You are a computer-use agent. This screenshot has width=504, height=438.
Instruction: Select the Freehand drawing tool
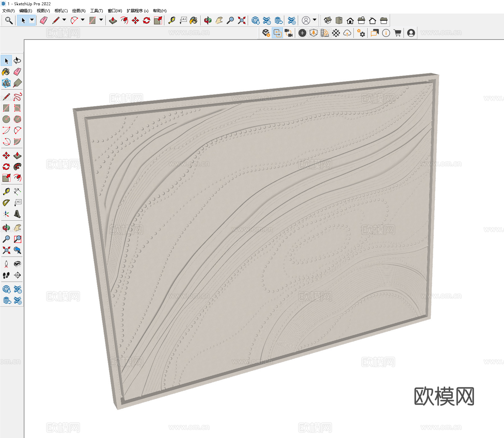coord(17,97)
